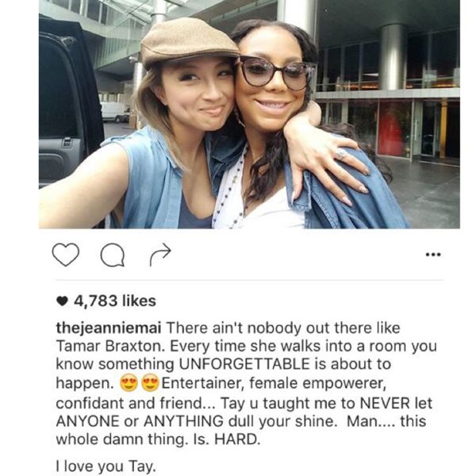Click the second heart-eyes emoji in caption

pos(151,383)
